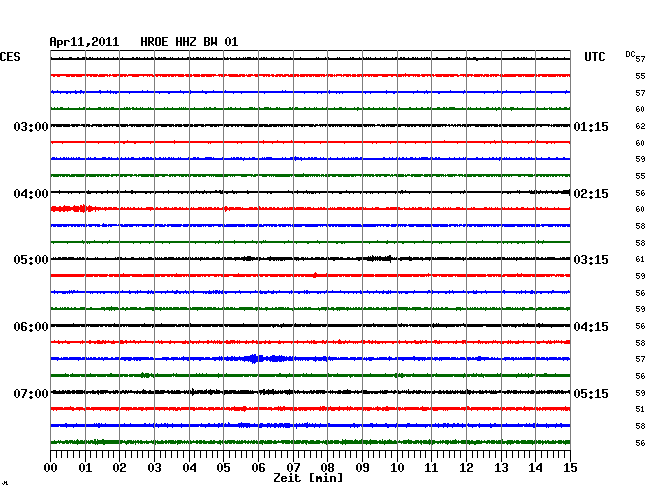Click the "03:15" UTC time label
The height and width of the screenshot is (494, 650).
pyautogui.click(x=591, y=260)
